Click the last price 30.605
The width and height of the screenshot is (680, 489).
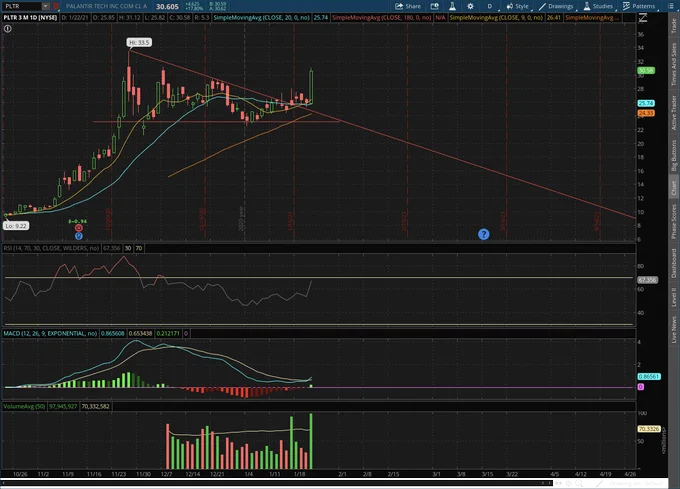point(167,7)
